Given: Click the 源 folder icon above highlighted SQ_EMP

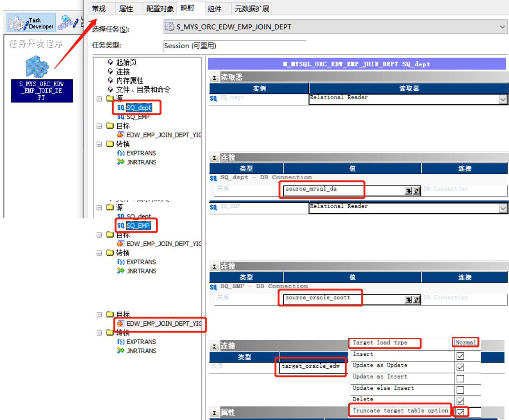Looking at the screenshot, I should [x=110, y=207].
